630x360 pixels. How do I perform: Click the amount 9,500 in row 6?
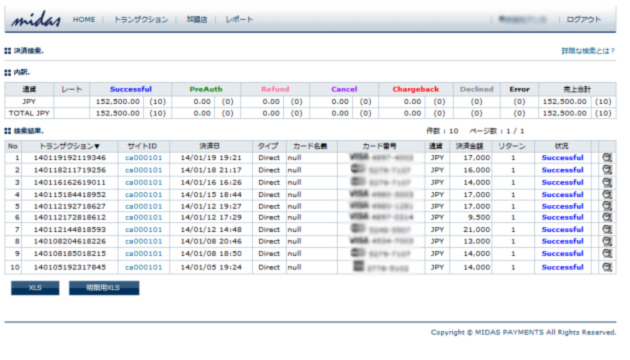click(479, 217)
